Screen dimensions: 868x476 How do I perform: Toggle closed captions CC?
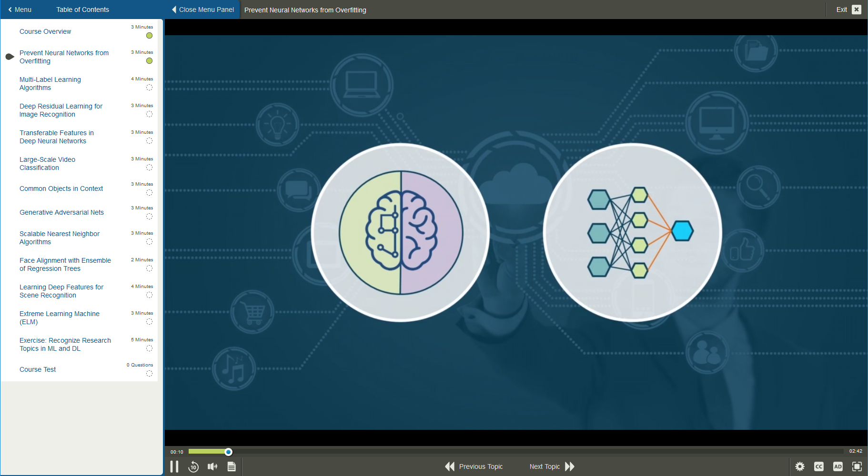(x=819, y=466)
